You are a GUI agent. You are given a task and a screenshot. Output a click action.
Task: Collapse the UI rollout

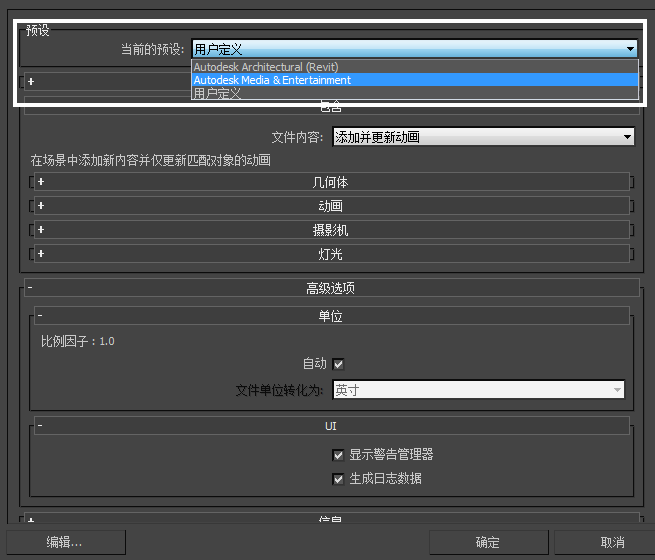tap(332, 426)
